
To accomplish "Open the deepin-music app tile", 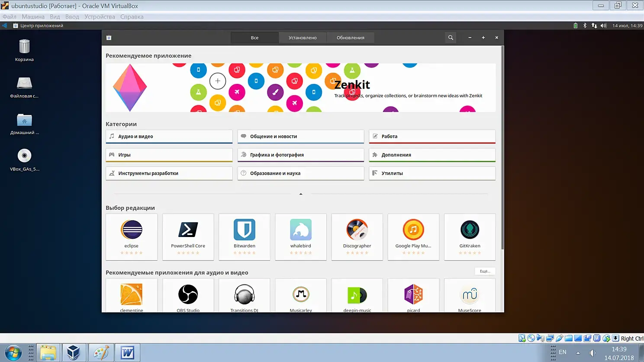I will coord(357,296).
